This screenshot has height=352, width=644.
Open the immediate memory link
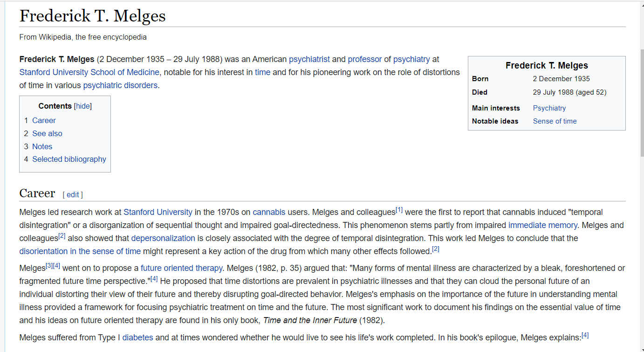pyautogui.click(x=543, y=225)
